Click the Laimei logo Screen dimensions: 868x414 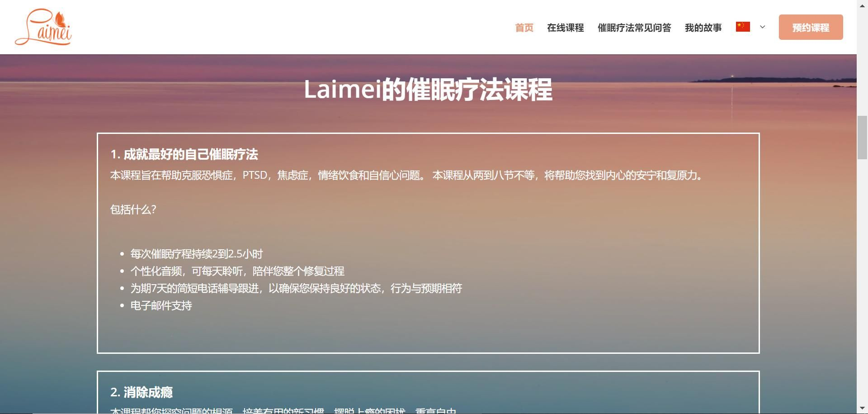point(43,27)
